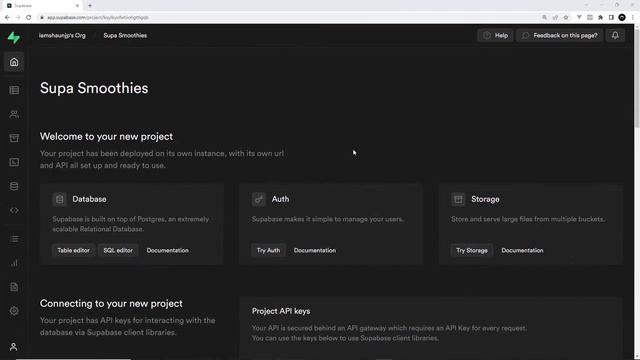Open the Authentication users sidebar icon
Viewport: 640px width, 360px height.
coord(14,114)
